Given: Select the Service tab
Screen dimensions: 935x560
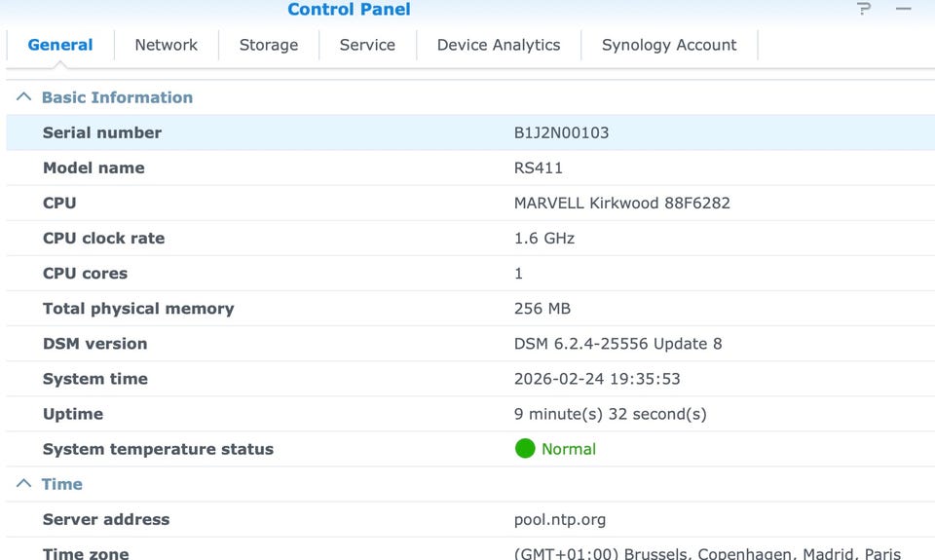Looking at the screenshot, I should 367,45.
